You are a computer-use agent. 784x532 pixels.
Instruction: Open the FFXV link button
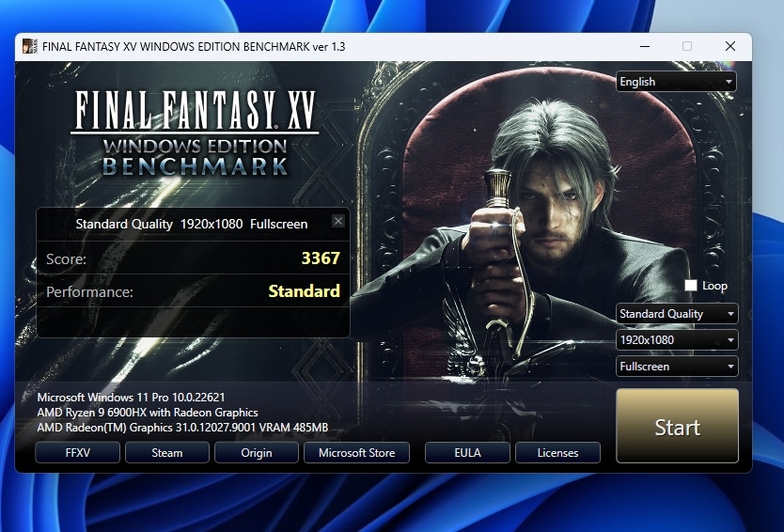[78, 453]
